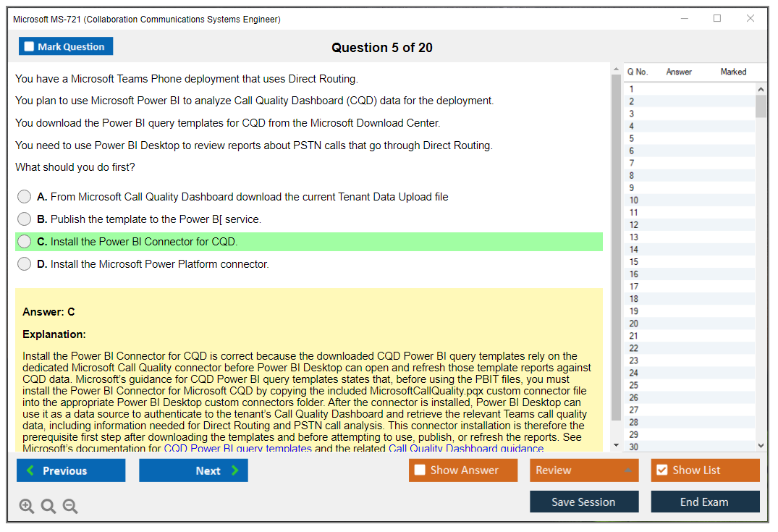Click the question list scroll up arrow
The height and width of the screenshot is (532, 778).
click(761, 89)
